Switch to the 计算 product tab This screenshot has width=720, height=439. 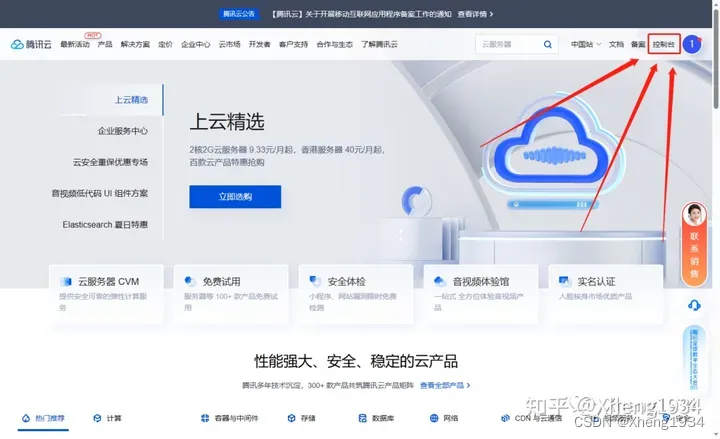click(x=107, y=418)
